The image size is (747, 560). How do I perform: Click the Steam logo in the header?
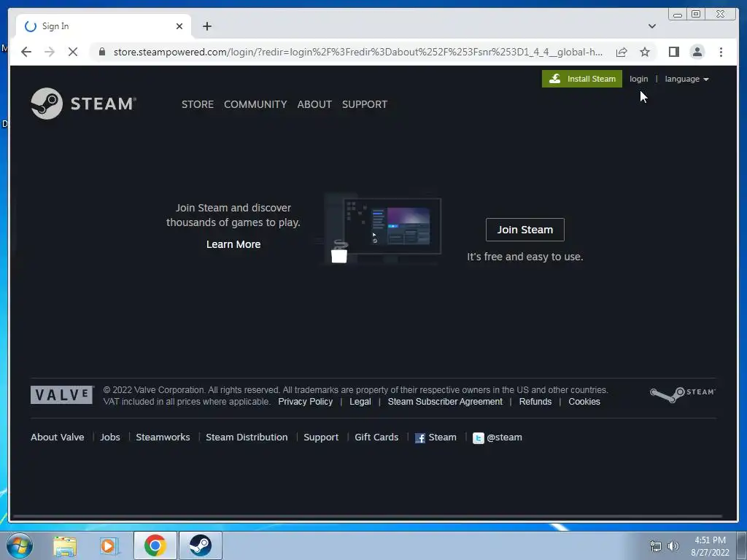click(83, 104)
